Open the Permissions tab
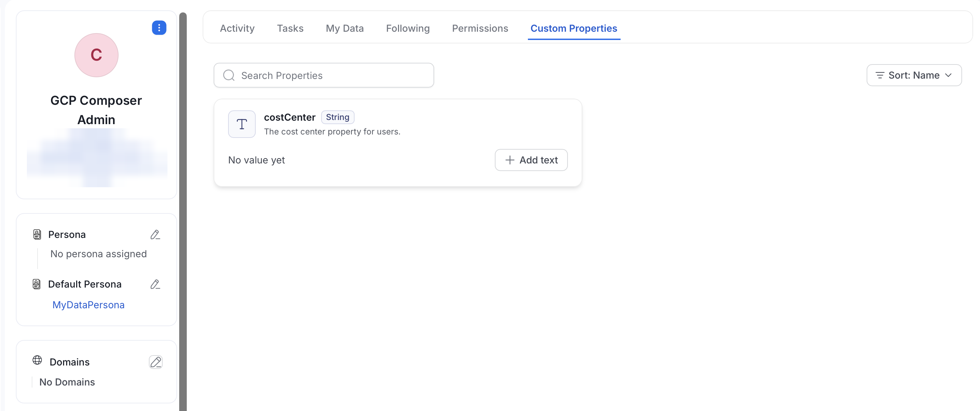 (x=480, y=28)
